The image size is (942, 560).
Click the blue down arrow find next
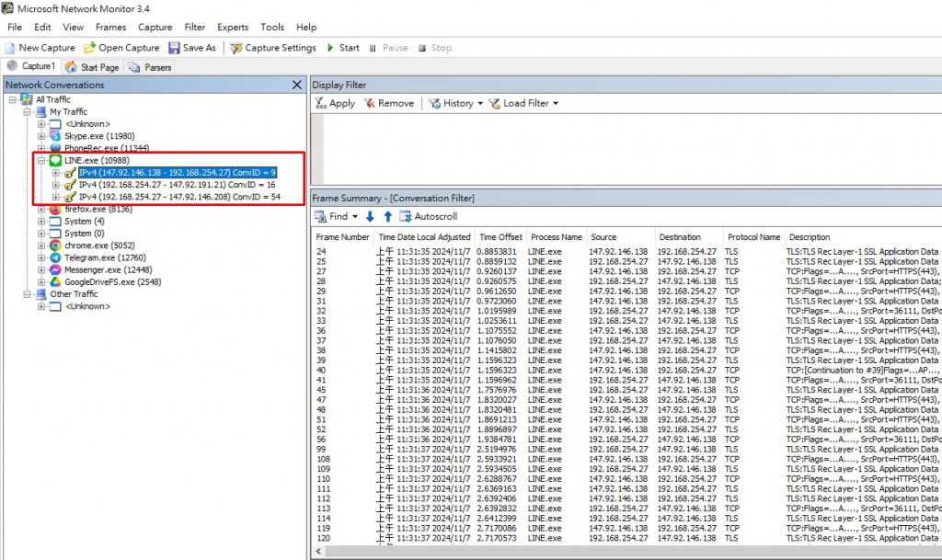click(370, 217)
